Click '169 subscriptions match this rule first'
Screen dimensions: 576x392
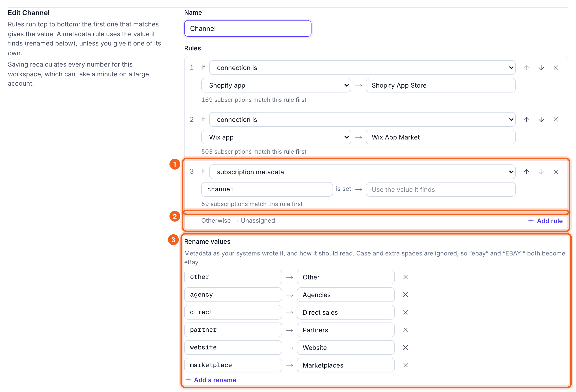pyautogui.click(x=254, y=100)
